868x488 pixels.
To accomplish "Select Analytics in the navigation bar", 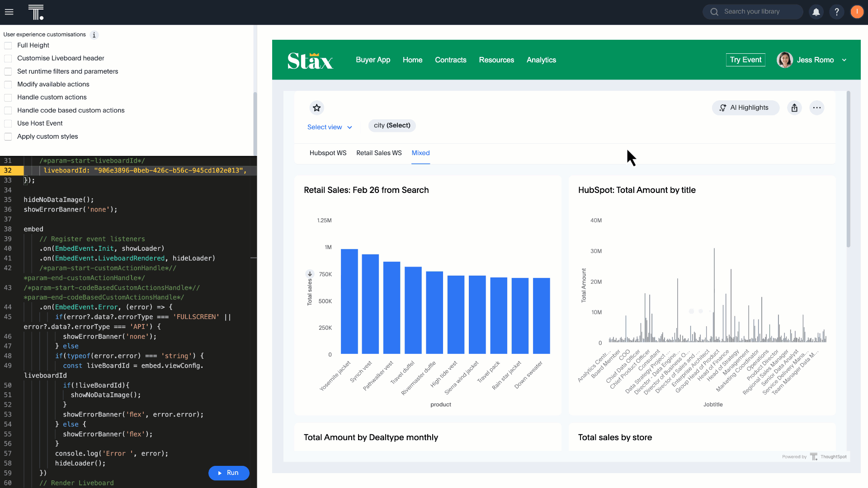I will [541, 60].
